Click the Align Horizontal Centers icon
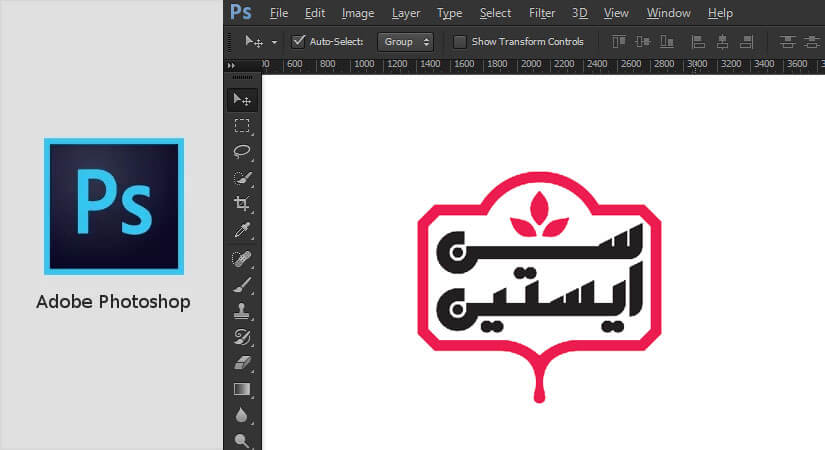 [x=722, y=42]
